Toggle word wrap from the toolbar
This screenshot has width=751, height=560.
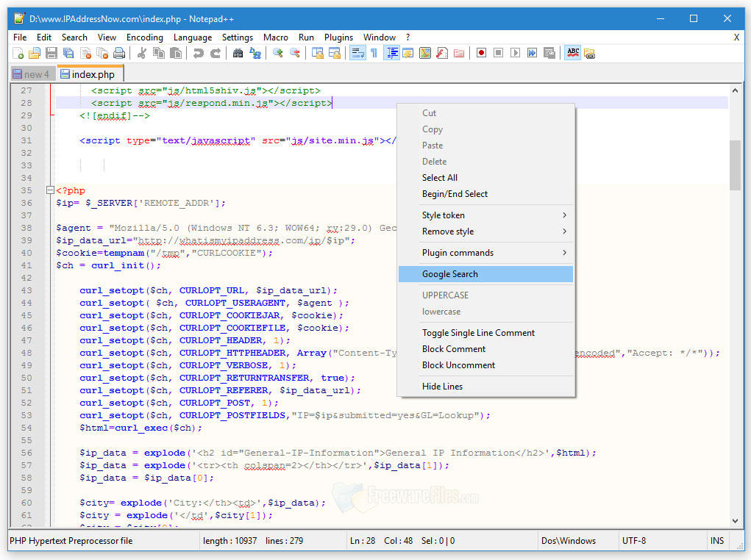coord(358,52)
